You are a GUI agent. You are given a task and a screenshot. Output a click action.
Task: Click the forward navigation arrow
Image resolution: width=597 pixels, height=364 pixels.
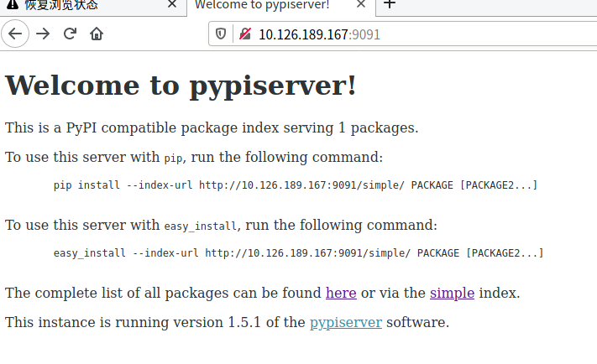[x=43, y=34]
